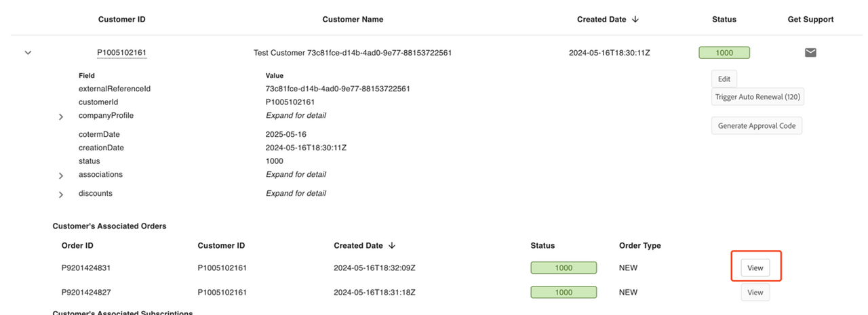Click Trigger Auto Renewal (120) button

click(757, 97)
